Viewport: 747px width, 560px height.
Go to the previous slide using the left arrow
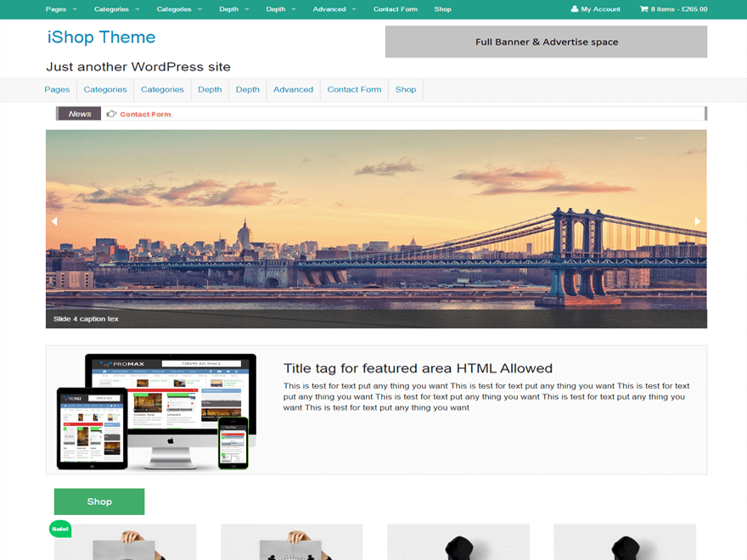(x=54, y=221)
